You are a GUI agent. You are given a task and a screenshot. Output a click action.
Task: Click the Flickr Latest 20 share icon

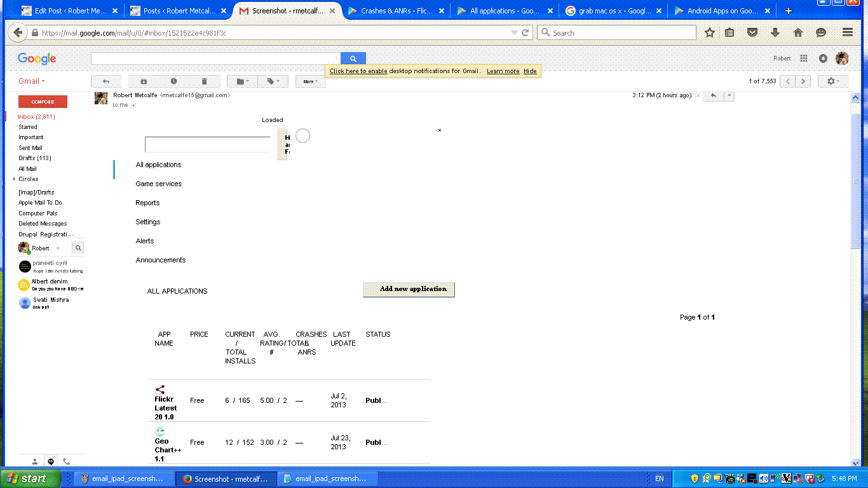pyautogui.click(x=160, y=390)
